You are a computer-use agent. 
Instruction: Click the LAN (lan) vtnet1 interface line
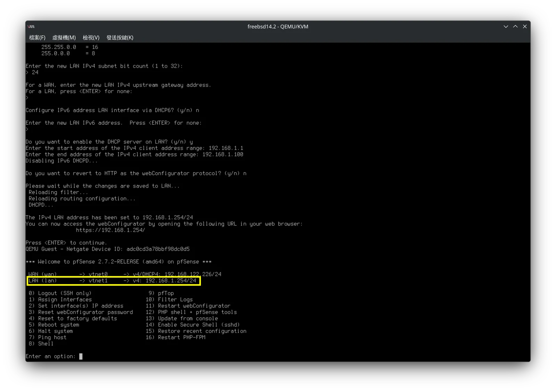click(112, 280)
